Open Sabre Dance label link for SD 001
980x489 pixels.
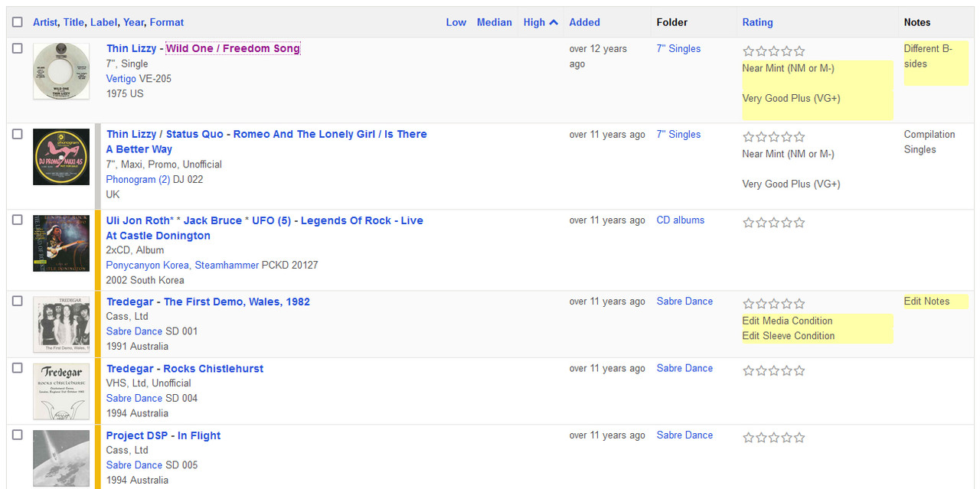[134, 331]
